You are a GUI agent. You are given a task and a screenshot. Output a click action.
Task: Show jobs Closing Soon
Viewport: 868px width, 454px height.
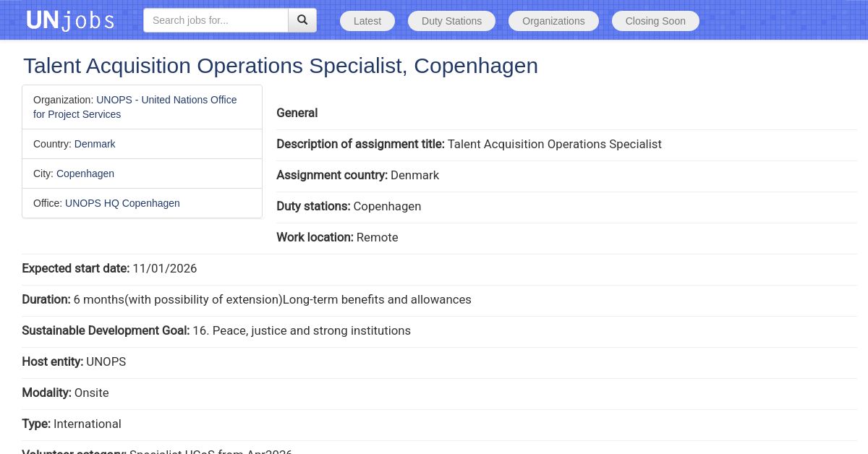point(655,21)
